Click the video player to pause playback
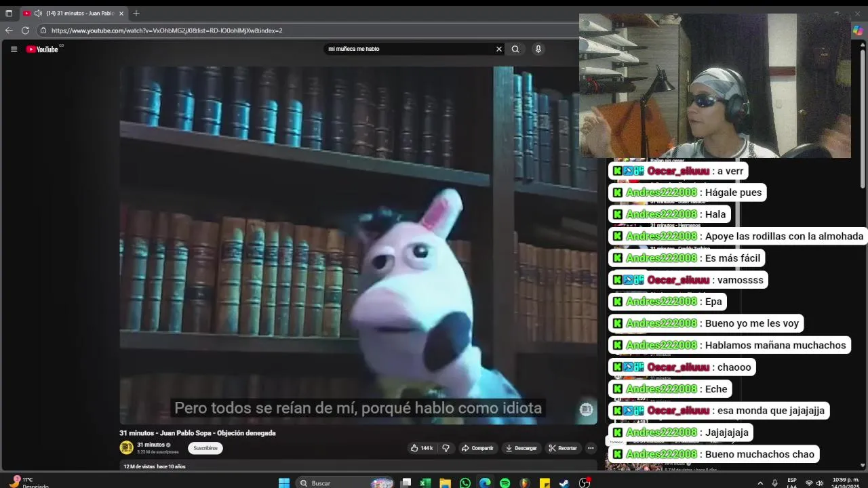 [358, 245]
